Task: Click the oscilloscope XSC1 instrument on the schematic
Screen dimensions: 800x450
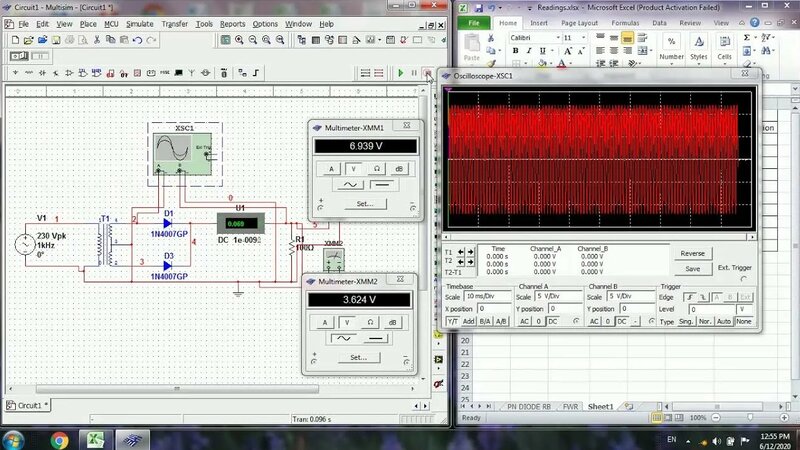Action: (x=182, y=154)
